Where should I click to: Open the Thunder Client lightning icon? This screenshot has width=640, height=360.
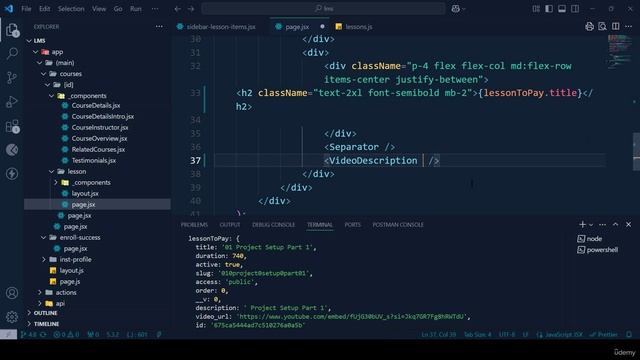point(12,174)
